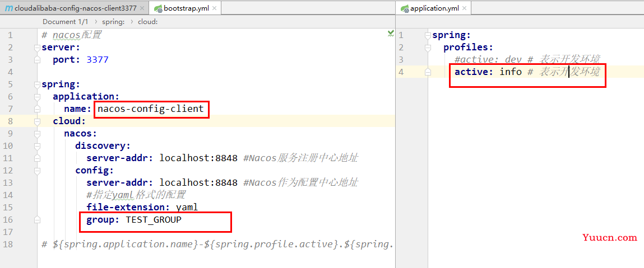
Task: Click the 'yaml' value of file-extension
Action: (x=187, y=208)
